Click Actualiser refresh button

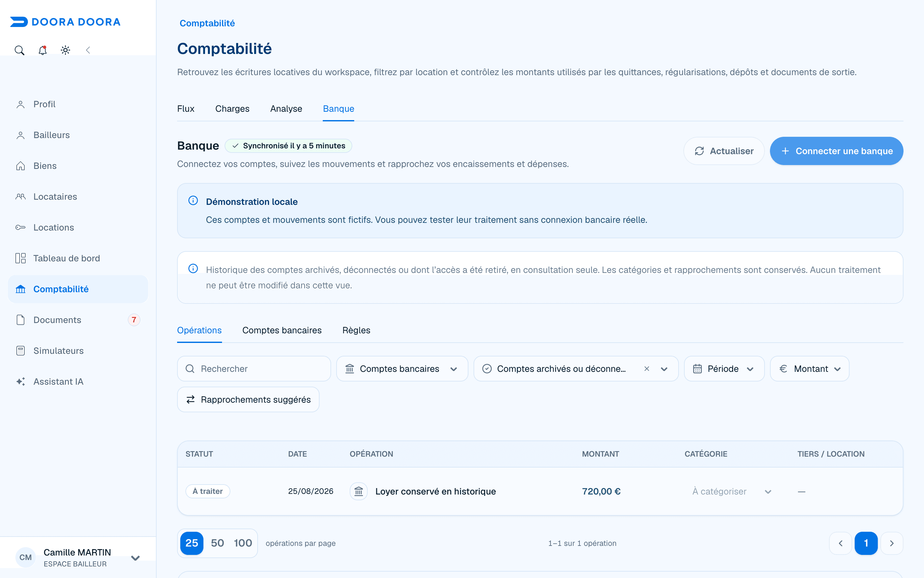(723, 151)
